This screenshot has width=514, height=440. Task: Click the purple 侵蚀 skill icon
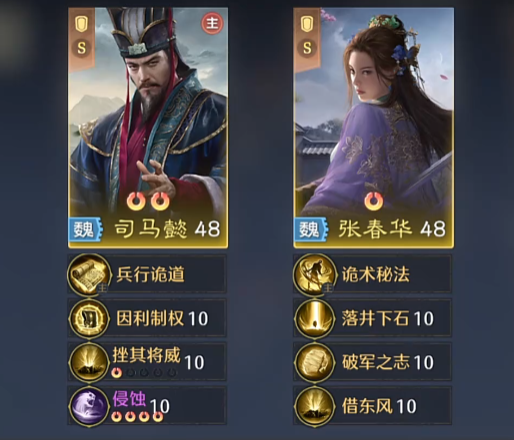pos(89,406)
